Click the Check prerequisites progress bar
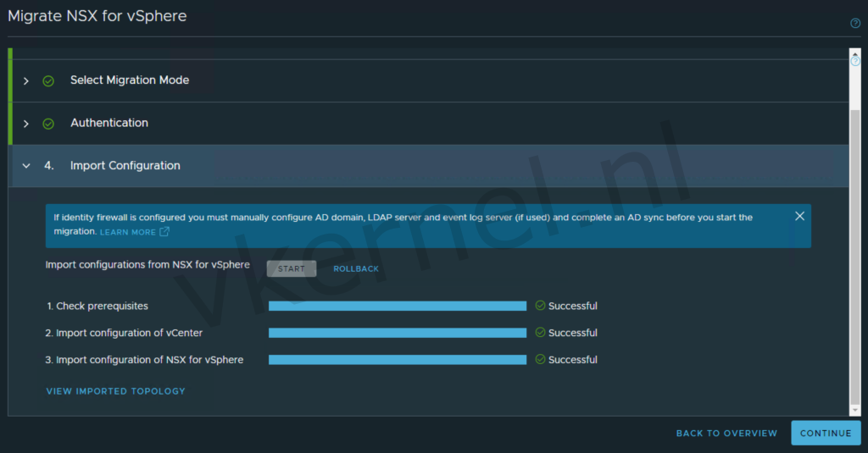868x453 pixels. point(398,306)
